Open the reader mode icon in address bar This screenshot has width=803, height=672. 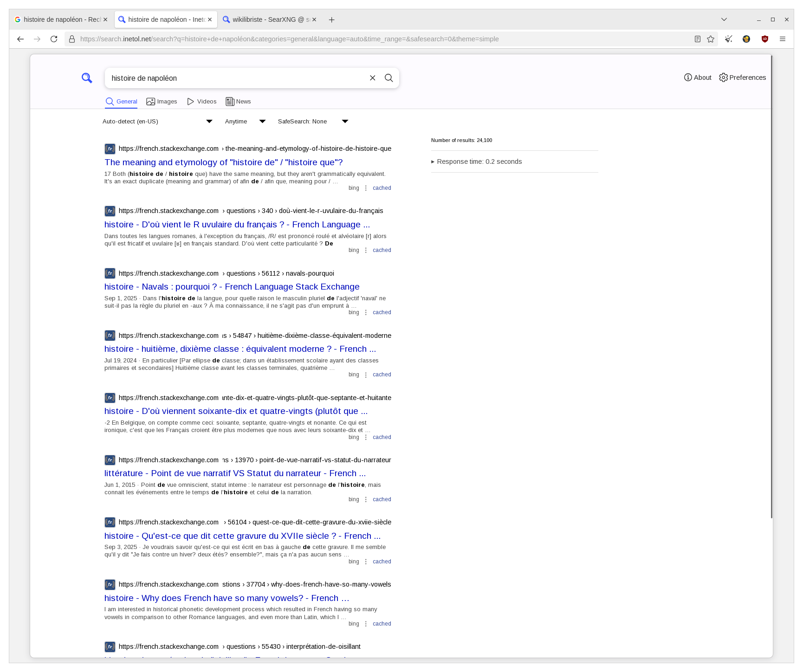click(x=697, y=39)
